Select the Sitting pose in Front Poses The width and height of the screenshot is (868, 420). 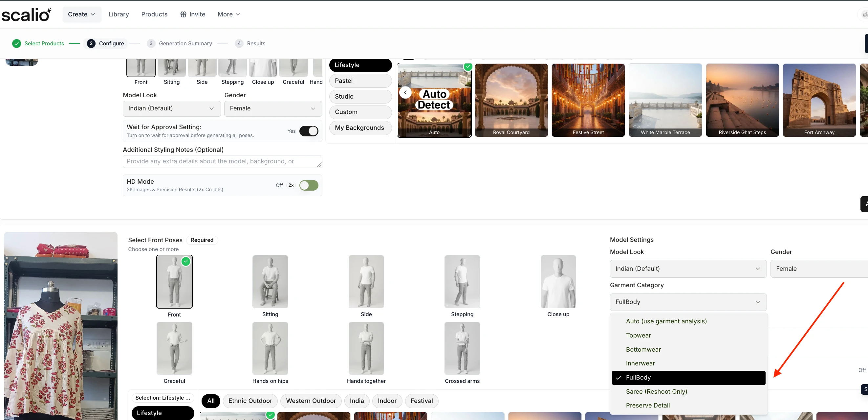click(x=270, y=282)
